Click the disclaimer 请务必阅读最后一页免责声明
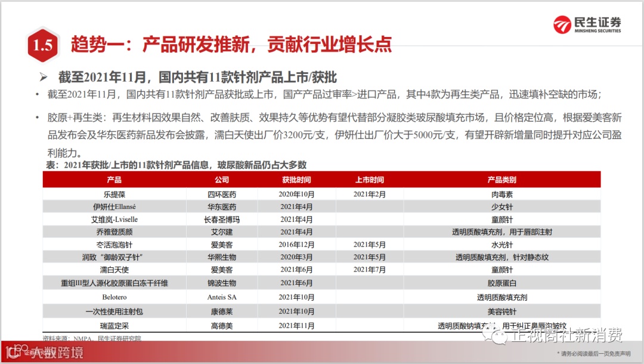This screenshot has width=644, height=364. coord(594,353)
